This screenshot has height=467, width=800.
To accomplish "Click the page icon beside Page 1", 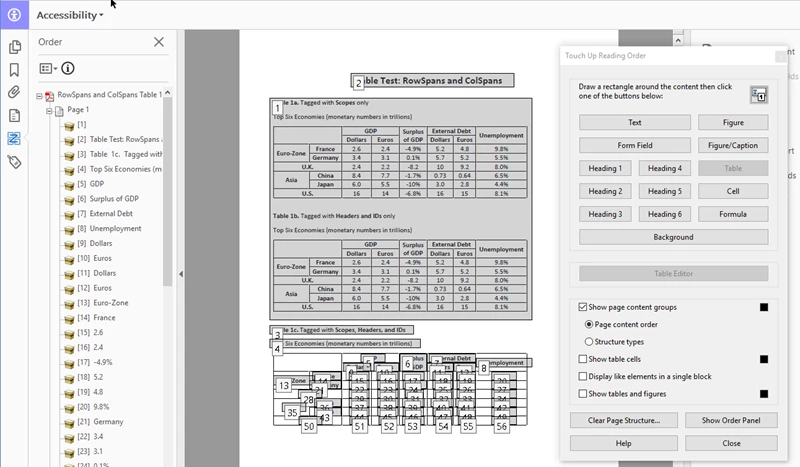I will (x=59, y=110).
